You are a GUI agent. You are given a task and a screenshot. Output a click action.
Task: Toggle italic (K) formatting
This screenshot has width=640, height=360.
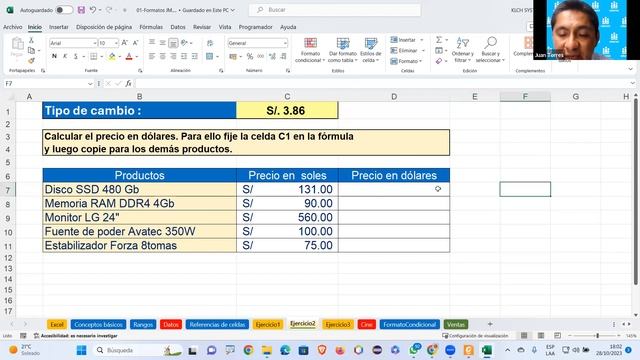point(65,56)
